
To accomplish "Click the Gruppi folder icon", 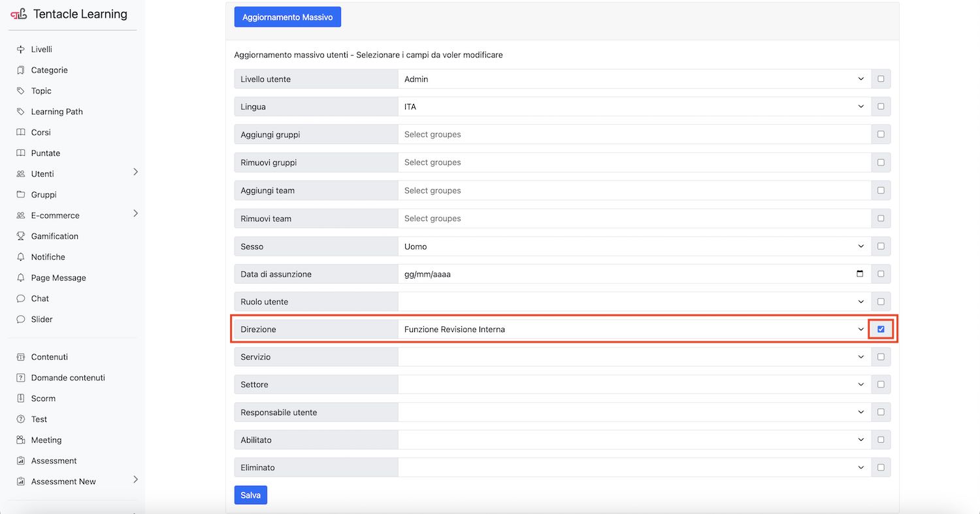I will coord(20,195).
